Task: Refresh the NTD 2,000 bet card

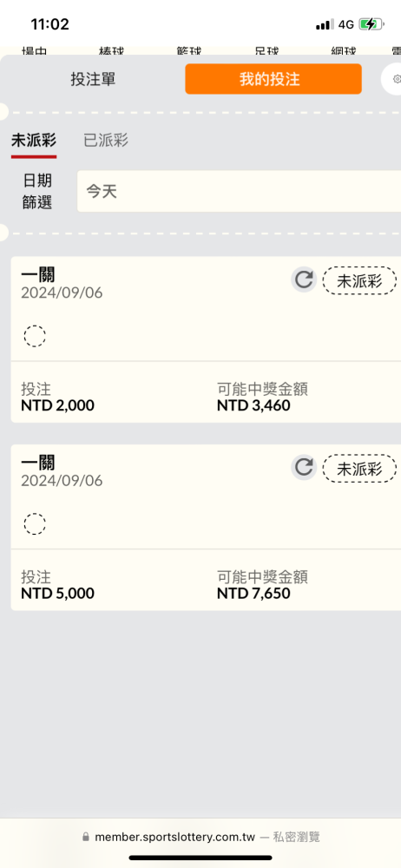Action: click(x=304, y=279)
